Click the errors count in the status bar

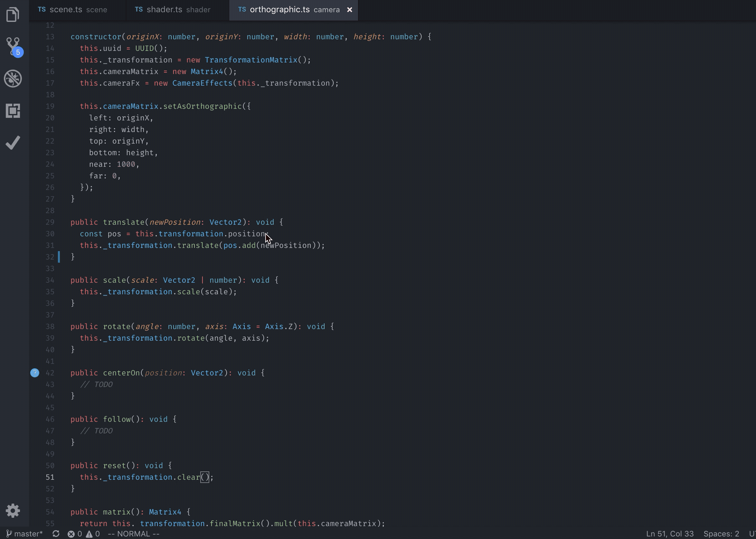[75, 534]
